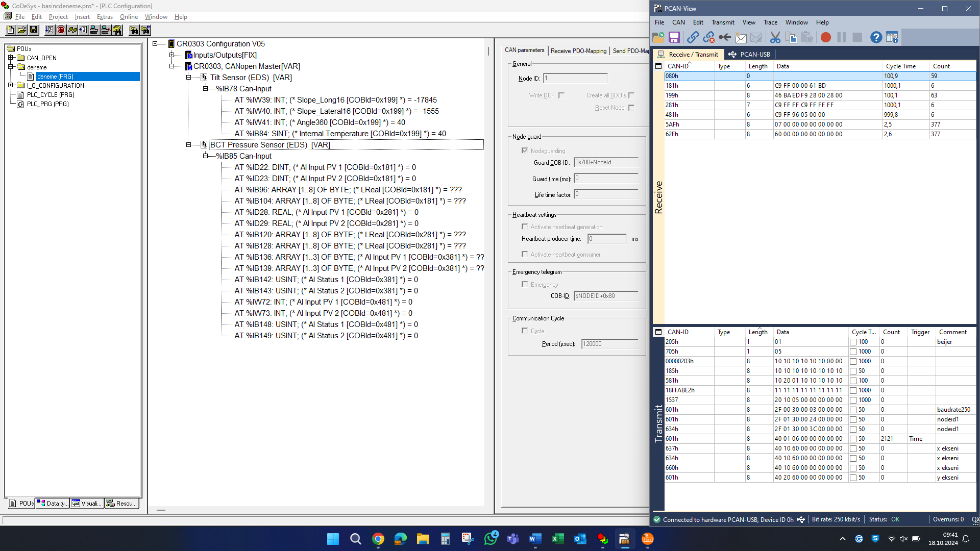Click the Stop (ST) icon in CoDeSys toolbar
Image resolution: width=980 pixels, height=551 pixels.
(61, 30)
